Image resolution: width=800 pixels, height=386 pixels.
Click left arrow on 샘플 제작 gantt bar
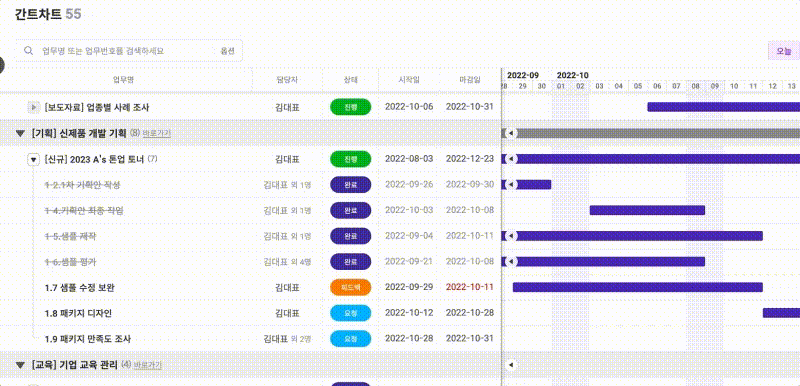pyautogui.click(x=511, y=236)
